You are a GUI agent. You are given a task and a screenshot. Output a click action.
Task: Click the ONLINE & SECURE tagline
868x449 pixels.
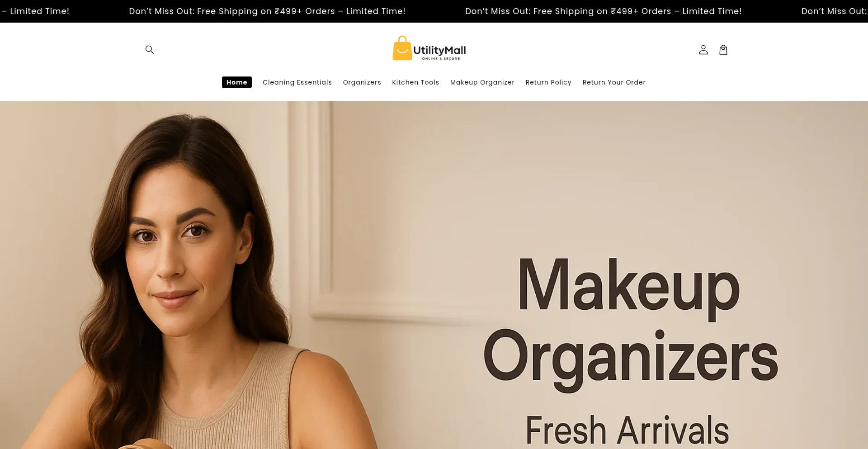point(441,59)
